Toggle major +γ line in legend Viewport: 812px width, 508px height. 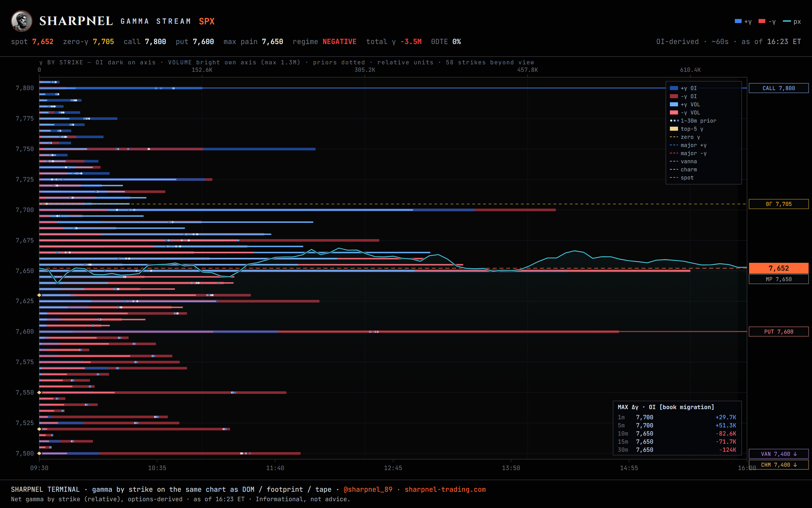pos(688,145)
